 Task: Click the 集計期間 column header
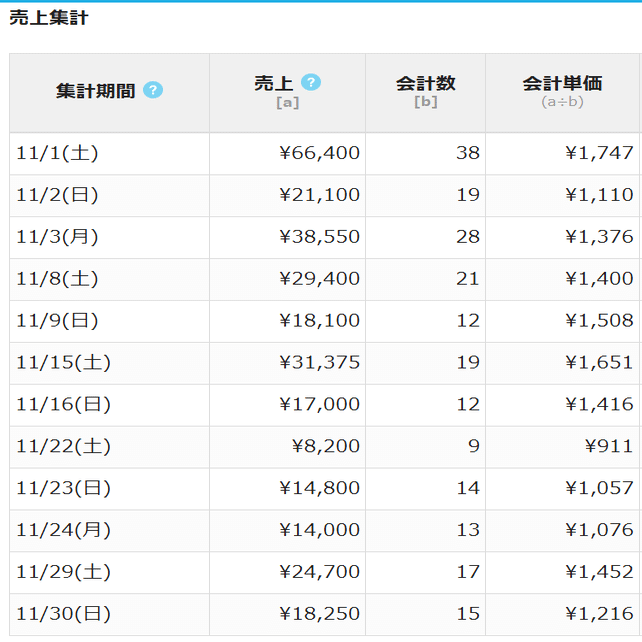click(x=95, y=91)
